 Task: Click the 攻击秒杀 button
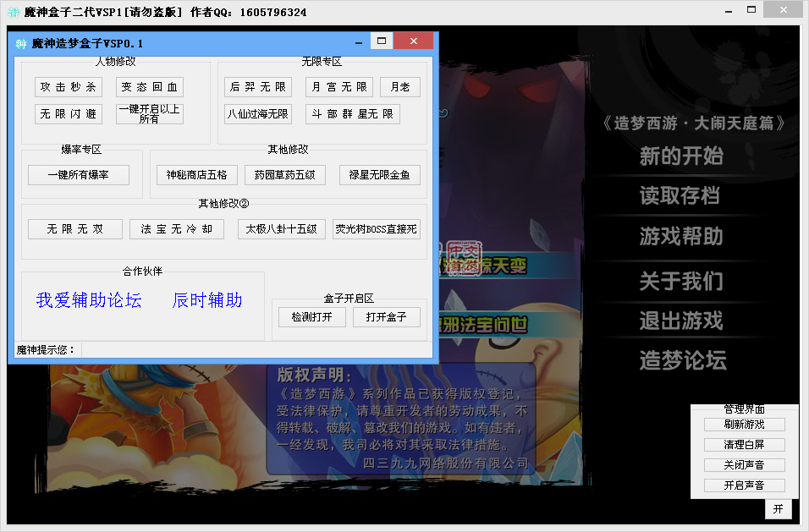click(69, 87)
